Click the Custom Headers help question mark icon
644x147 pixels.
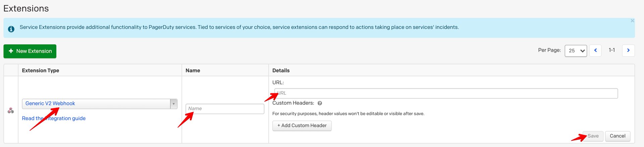(320, 103)
